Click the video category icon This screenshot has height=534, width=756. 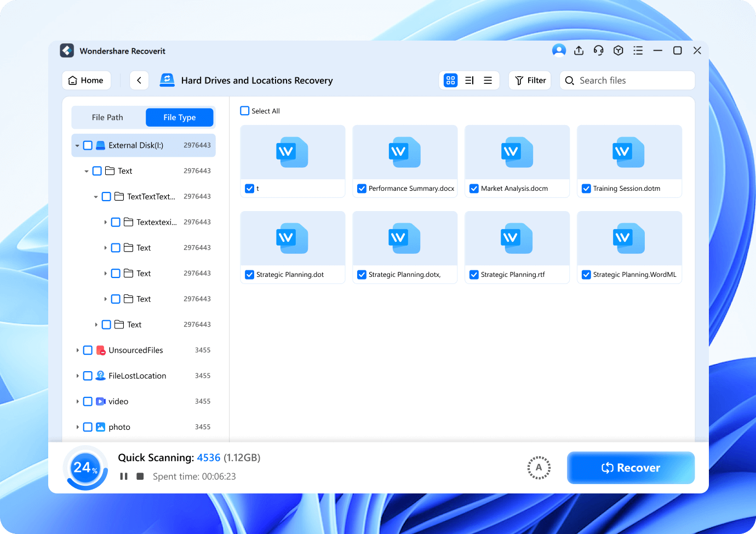tap(101, 401)
